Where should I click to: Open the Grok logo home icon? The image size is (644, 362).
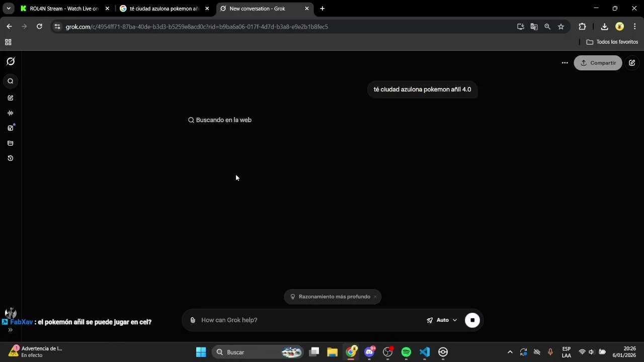click(11, 61)
